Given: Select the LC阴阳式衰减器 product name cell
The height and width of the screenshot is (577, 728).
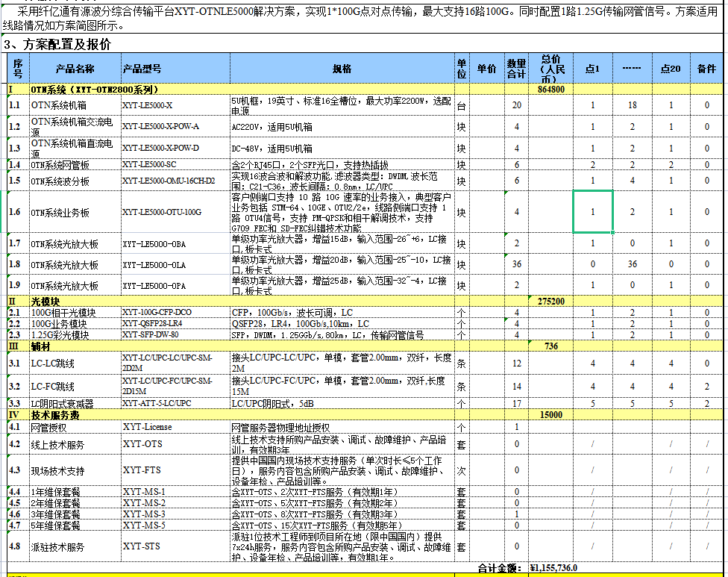Looking at the screenshot, I should pyautogui.click(x=75, y=404).
